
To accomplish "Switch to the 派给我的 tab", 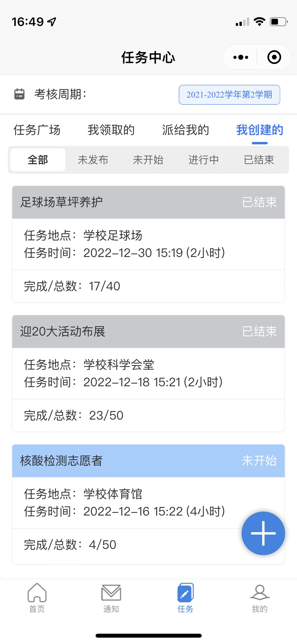I will (x=186, y=130).
